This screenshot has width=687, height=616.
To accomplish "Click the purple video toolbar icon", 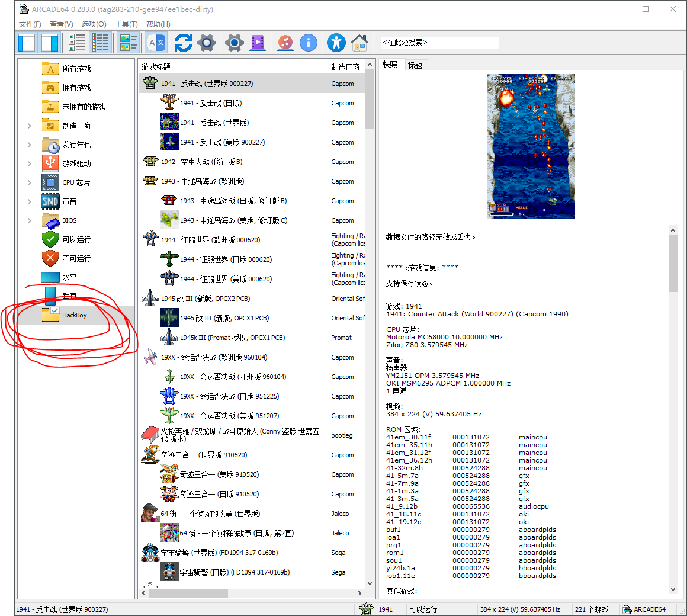I will tap(258, 43).
